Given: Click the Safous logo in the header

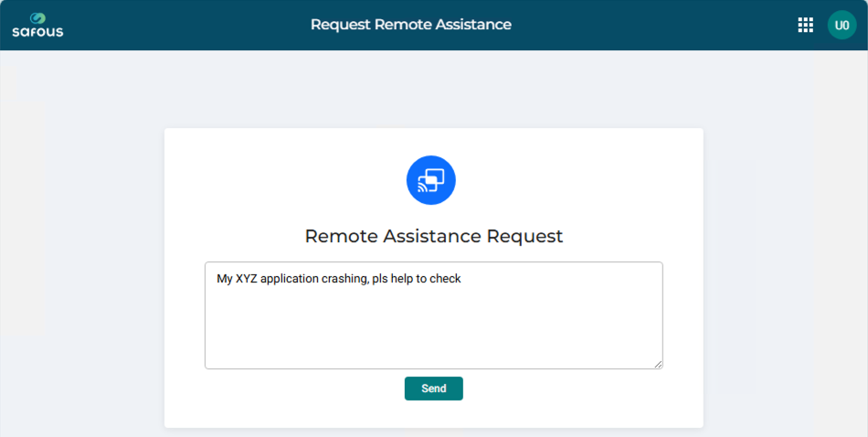Looking at the screenshot, I should (37, 25).
